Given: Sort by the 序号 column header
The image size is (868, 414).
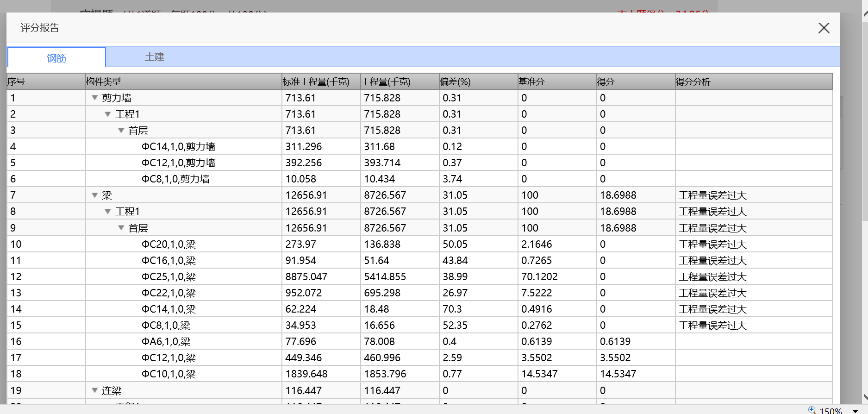Looking at the screenshot, I should tap(46, 82).
